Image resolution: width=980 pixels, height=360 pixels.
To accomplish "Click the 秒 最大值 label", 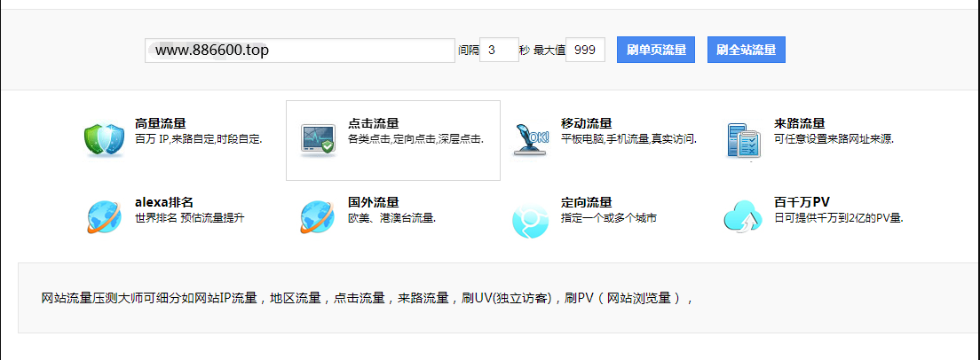I will click(x=541, y=50).
